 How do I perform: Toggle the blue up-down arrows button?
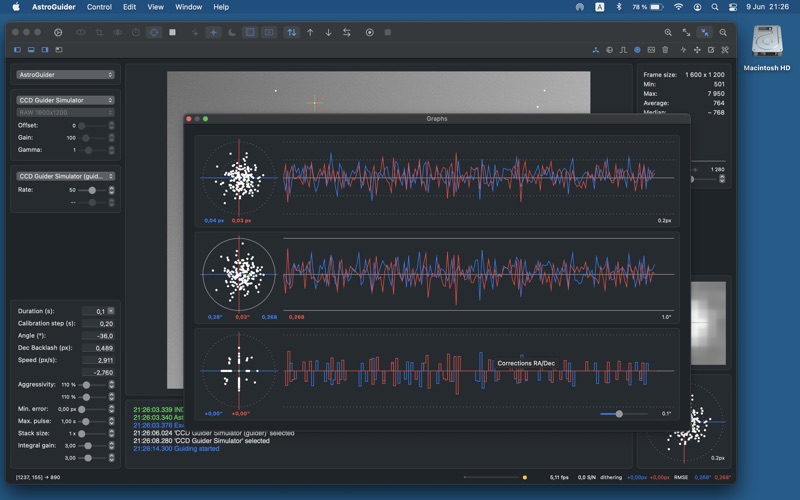click(x=291, y=32)
